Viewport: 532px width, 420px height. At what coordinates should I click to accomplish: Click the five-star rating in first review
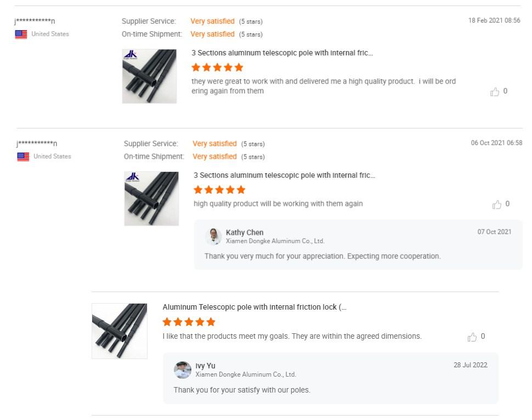(218, 67)
